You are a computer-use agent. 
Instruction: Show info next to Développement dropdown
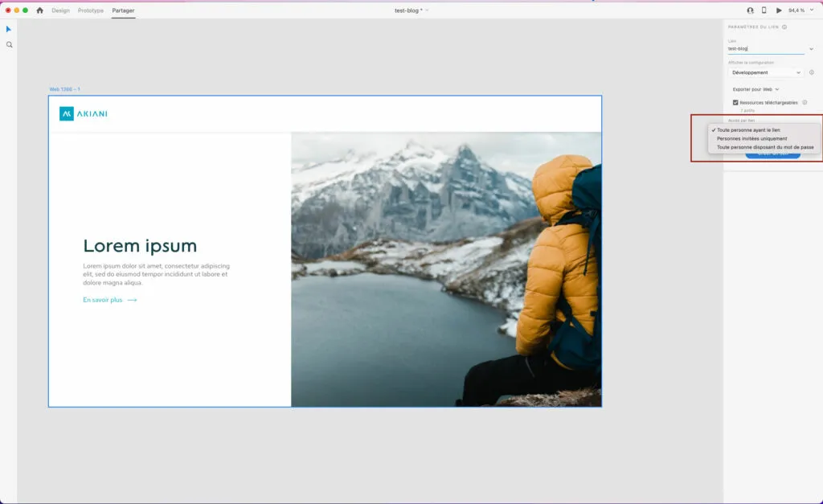pos(812,72)
